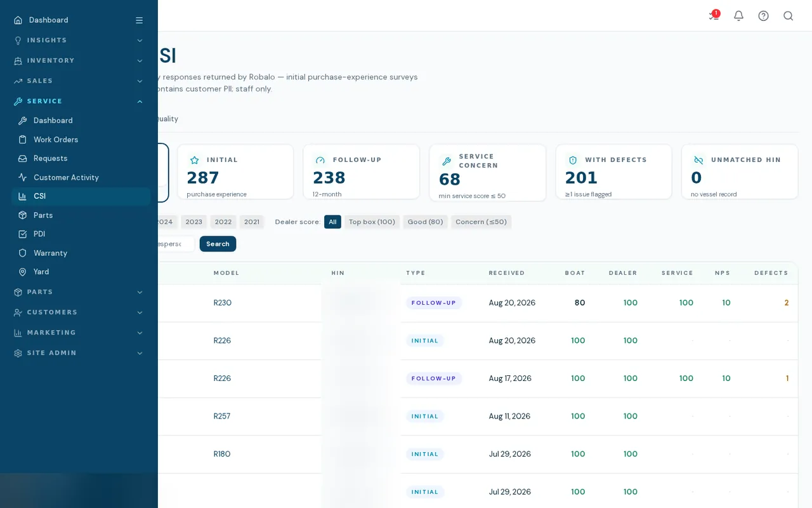This screenshot has width=812, height=508.
Task: Go to Work Orders
Action: point(81,140)
